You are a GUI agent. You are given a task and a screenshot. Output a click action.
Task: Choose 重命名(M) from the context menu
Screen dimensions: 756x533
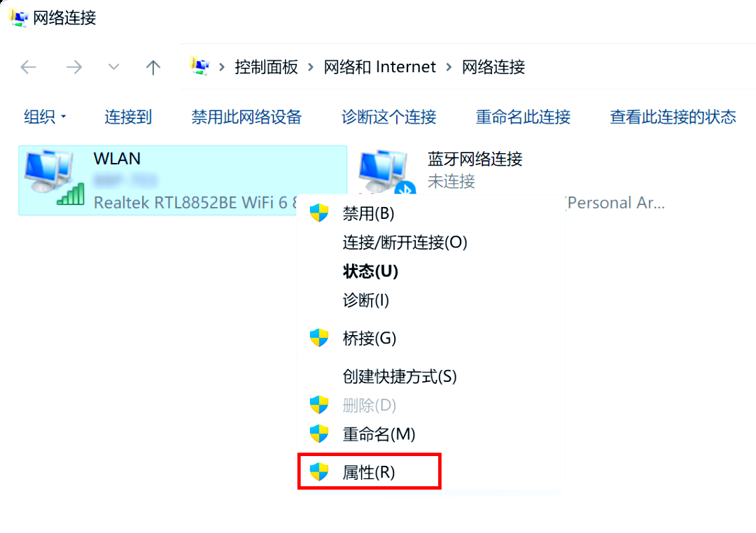[379, 434]
